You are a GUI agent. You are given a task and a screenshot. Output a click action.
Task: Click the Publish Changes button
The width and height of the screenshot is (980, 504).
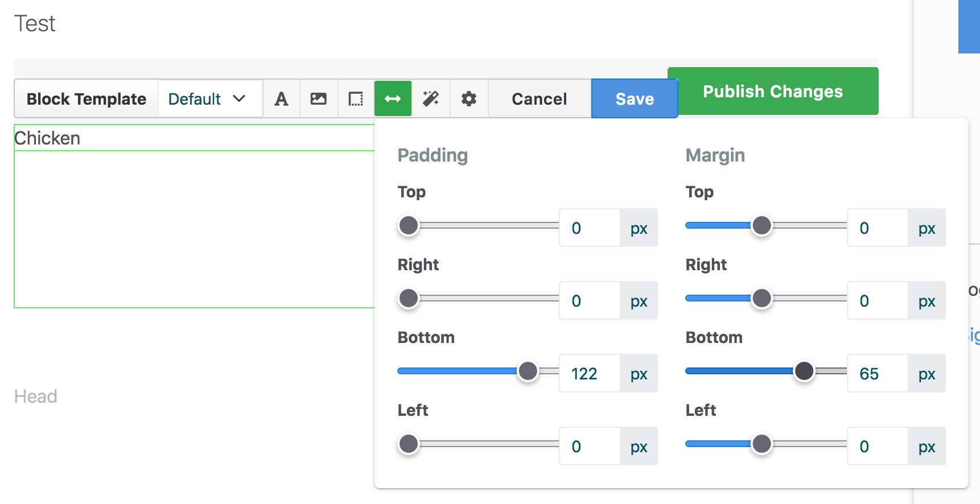click(773, 91)
